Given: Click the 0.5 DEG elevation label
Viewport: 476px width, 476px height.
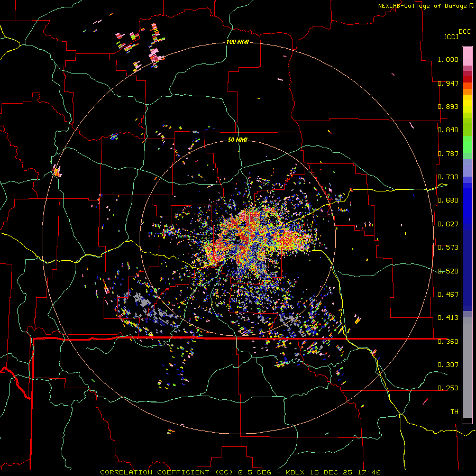Looking at the screenshot, I should (x=255, y=472).
